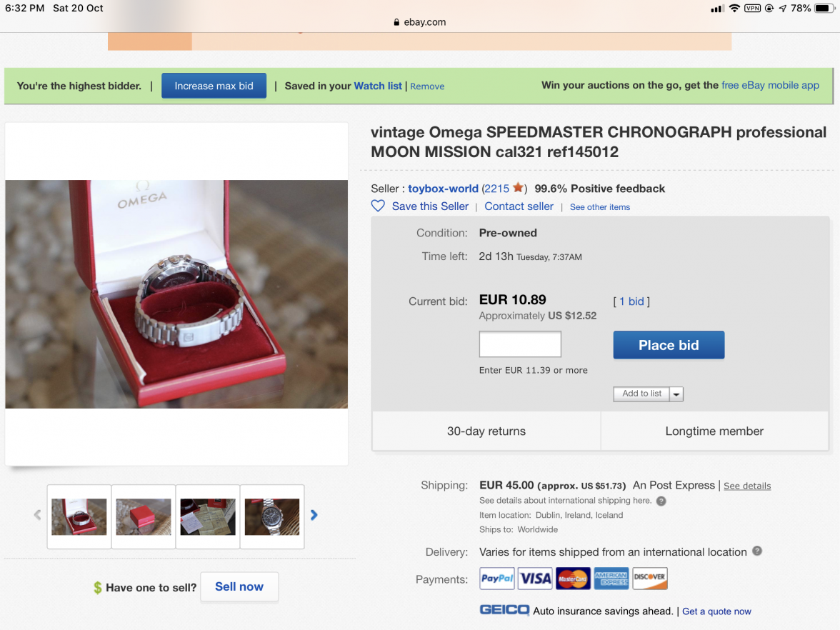Click the help icon next to Delivery info
The image size is (840, 630).
(757, 551)
